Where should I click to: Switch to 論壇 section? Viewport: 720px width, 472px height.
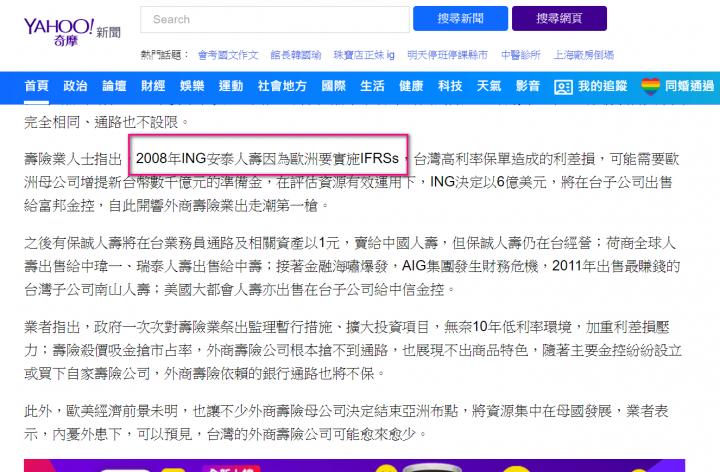[x=114, y=86]
